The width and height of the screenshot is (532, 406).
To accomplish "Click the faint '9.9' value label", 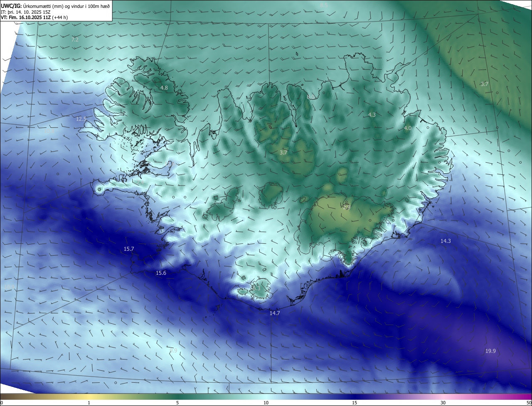I will click(173, 351).
